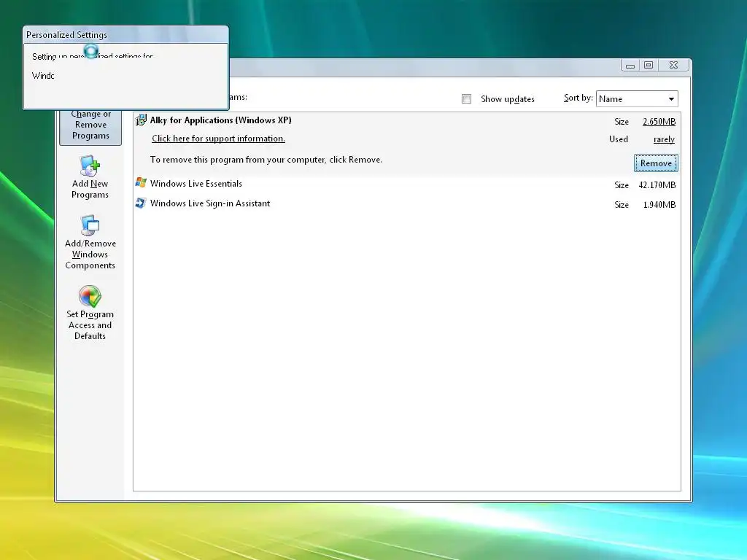747x560 pixels.
Task: Click the Windows Live Essentials flag icon
Action: coord(141,183)
